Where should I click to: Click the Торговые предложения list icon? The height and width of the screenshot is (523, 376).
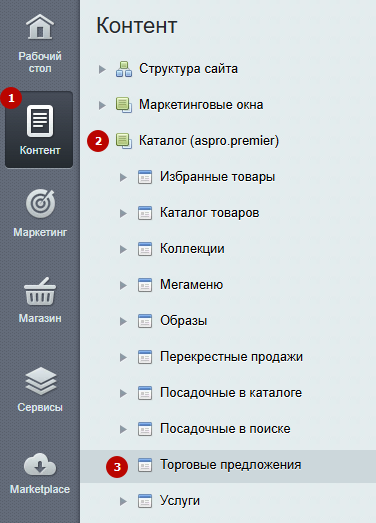point(145,465)
